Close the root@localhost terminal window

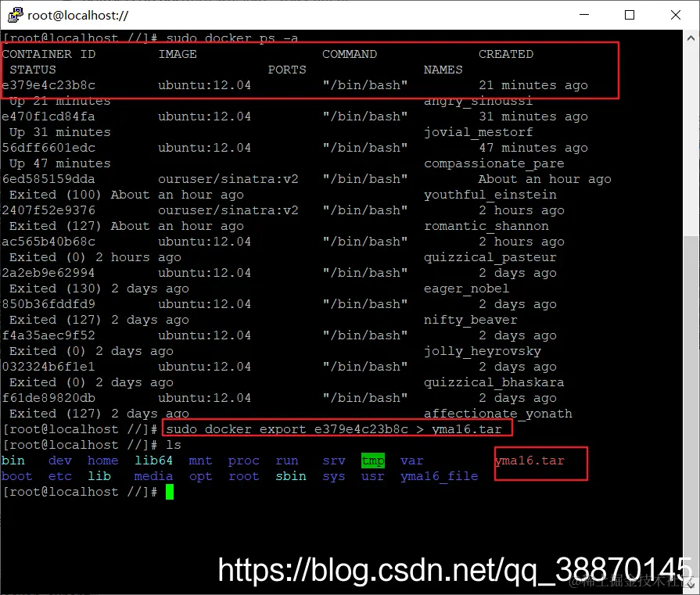[x=676, y=15]
